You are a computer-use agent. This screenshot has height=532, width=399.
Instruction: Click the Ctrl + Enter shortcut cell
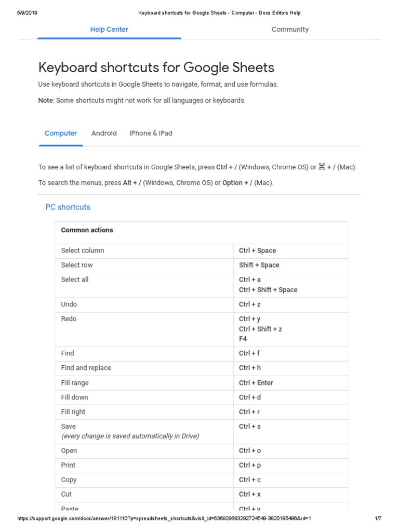click(x=256, y=383)
